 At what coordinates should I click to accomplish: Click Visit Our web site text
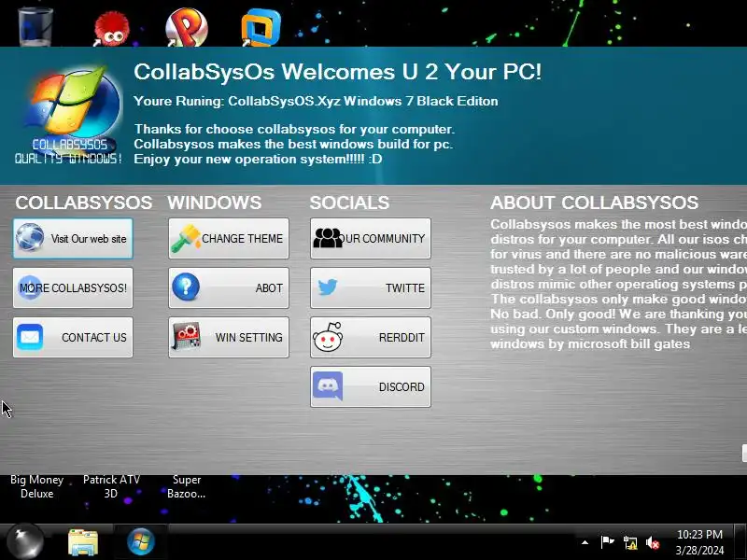pyautogui.click(x=89, y=239)
